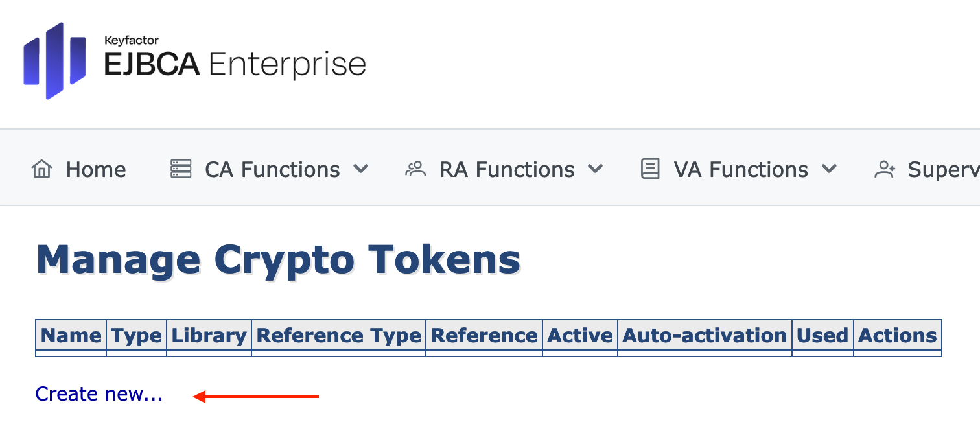Select the Reference Type column header

click(339, 336)
